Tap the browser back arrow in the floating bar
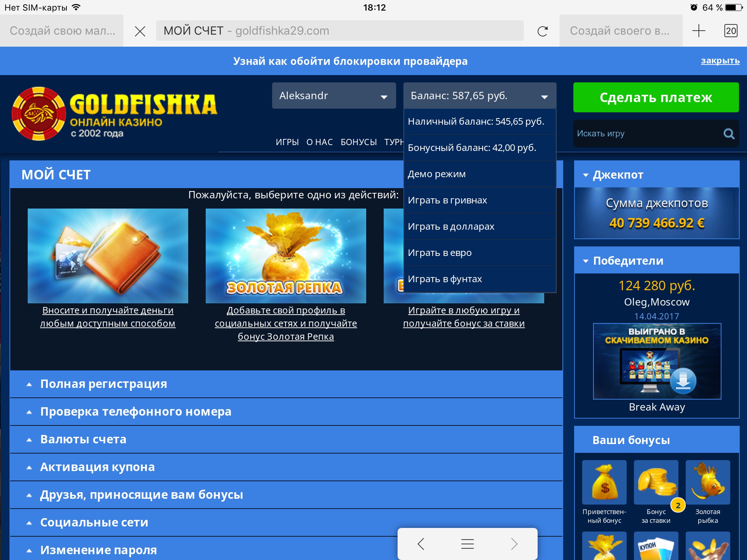747x560 pixels. [x=421, y=544]
